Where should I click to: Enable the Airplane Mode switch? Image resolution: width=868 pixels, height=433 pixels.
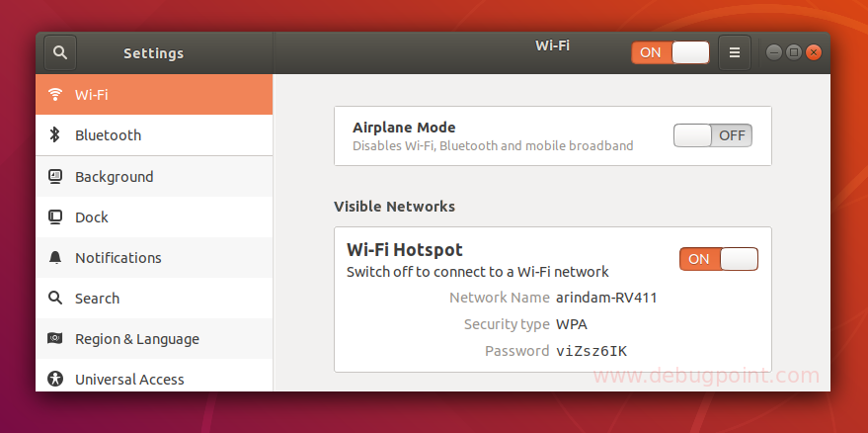712,135
